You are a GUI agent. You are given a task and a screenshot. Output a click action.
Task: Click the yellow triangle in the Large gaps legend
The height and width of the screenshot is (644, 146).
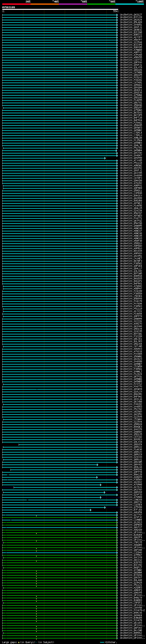click(19, 642)
